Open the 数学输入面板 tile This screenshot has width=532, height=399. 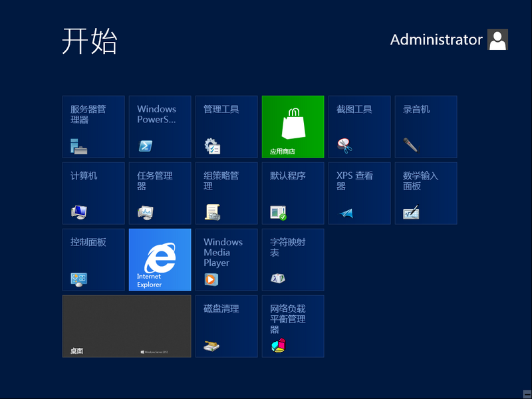(426, 193)
